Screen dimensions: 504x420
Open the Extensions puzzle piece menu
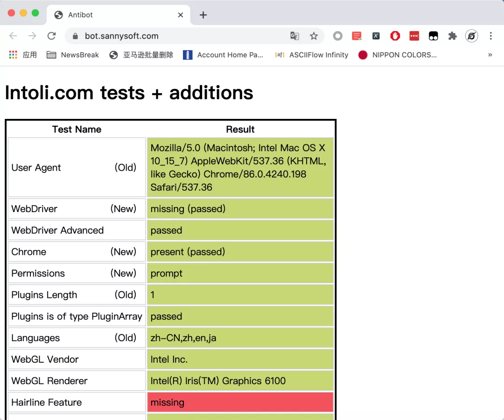pos(452,36)
